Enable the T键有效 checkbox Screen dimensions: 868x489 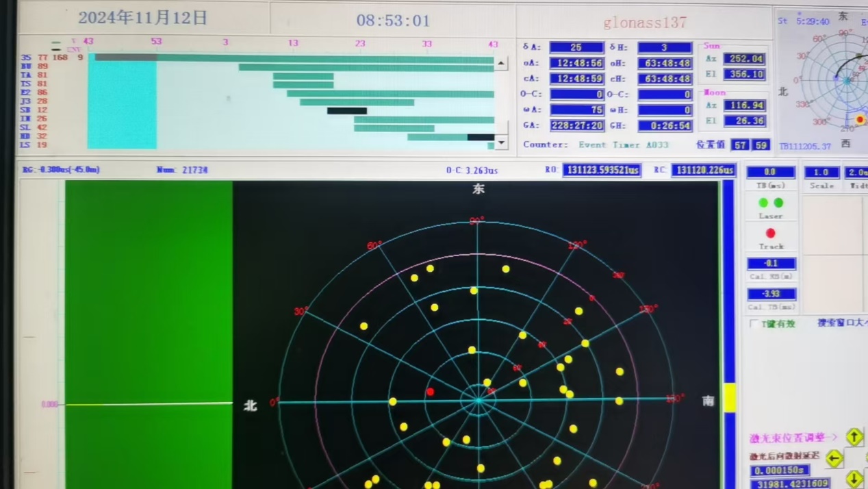point(754,324)
